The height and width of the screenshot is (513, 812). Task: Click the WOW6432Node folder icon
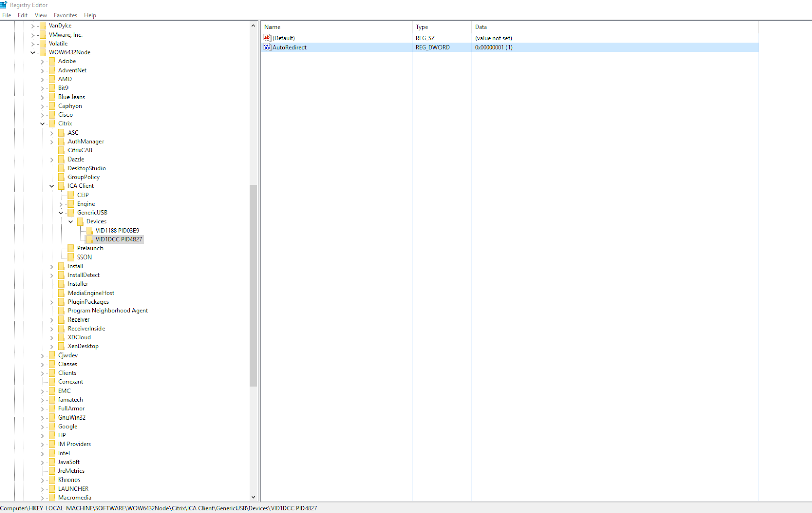[x=43, y=52]
